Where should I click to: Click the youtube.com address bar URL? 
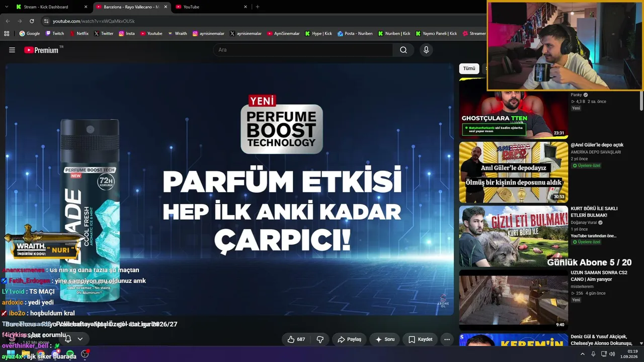point(94,21)
